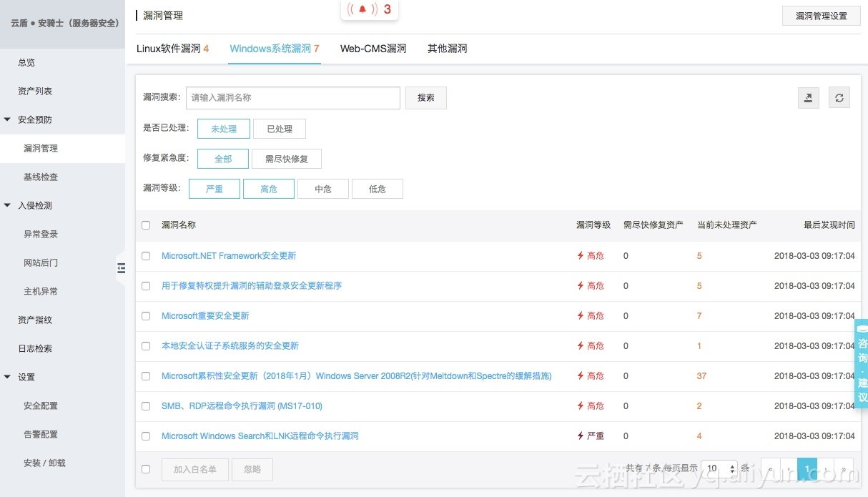Viewport: 868px width, 497px height.
Task: Switch to the Web-CMS漏洞 tab
Action: [373, 49]
